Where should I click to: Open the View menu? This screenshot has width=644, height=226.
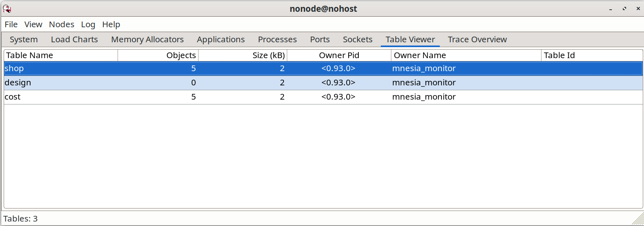click(33, 24)
